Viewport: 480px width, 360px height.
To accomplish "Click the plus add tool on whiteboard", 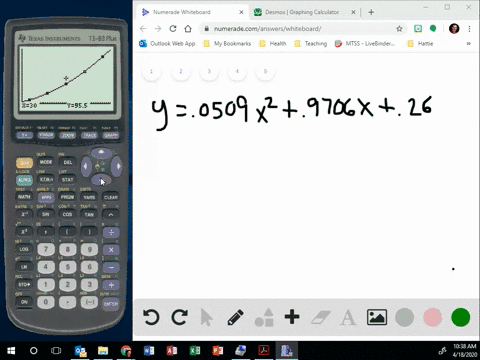I will (292, 317).
